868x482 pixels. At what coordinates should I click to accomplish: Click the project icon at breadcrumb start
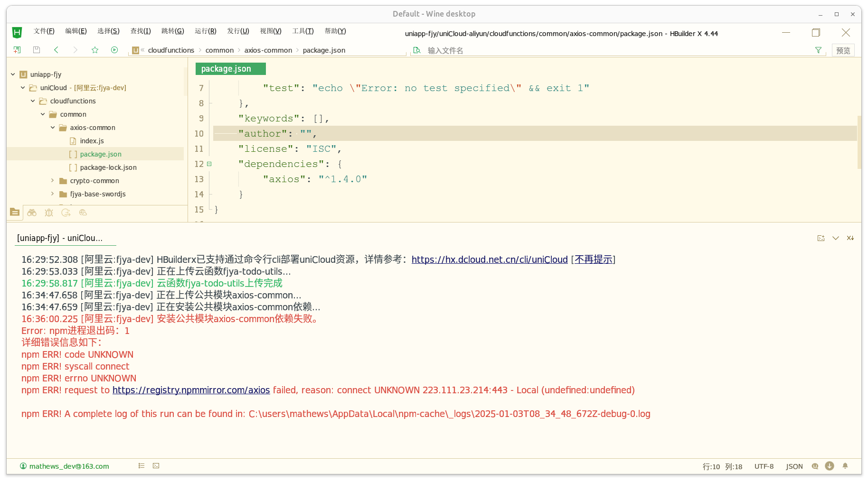pos(136,50)
